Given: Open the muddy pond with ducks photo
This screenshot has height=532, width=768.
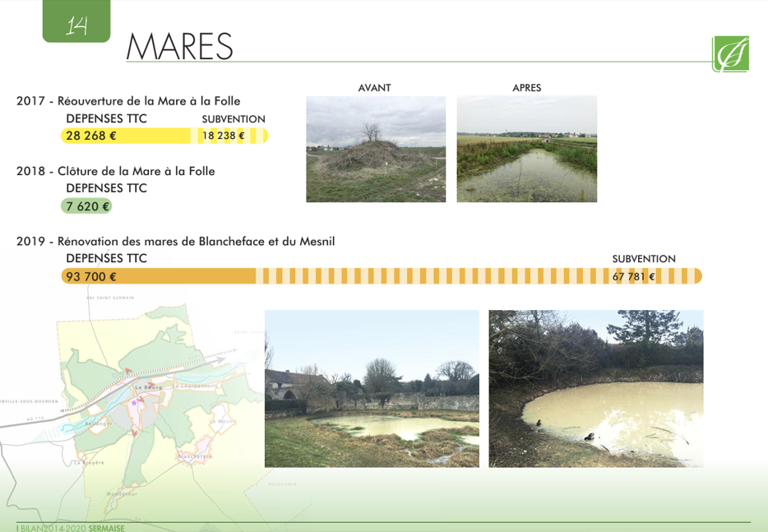Looking at the screenshot, I should [x=595, y=388].
